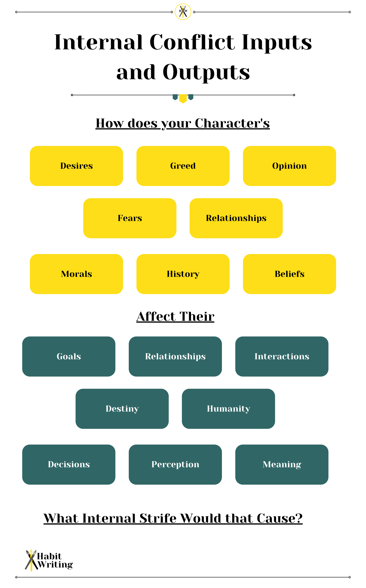This screenshot has height=588, width=366.
Task: Click the crossed pencils icon top center
Action: click(x=183, y=9)
